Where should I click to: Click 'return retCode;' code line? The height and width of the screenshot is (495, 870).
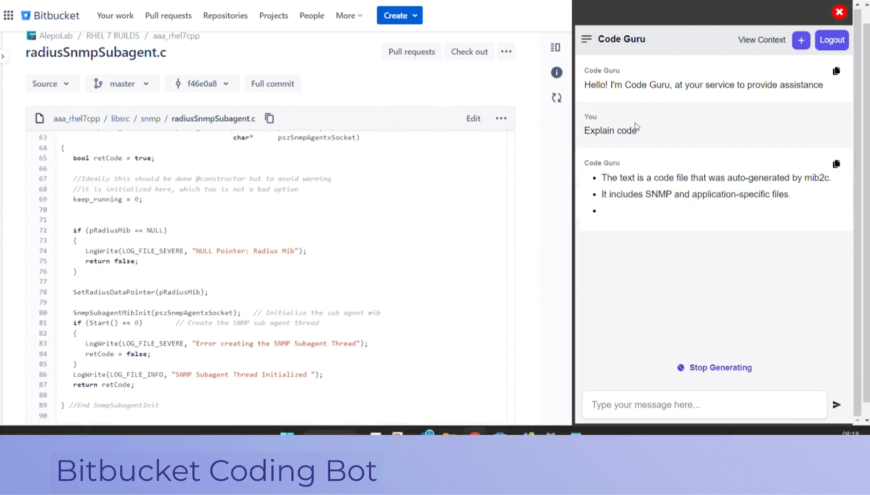103,385
